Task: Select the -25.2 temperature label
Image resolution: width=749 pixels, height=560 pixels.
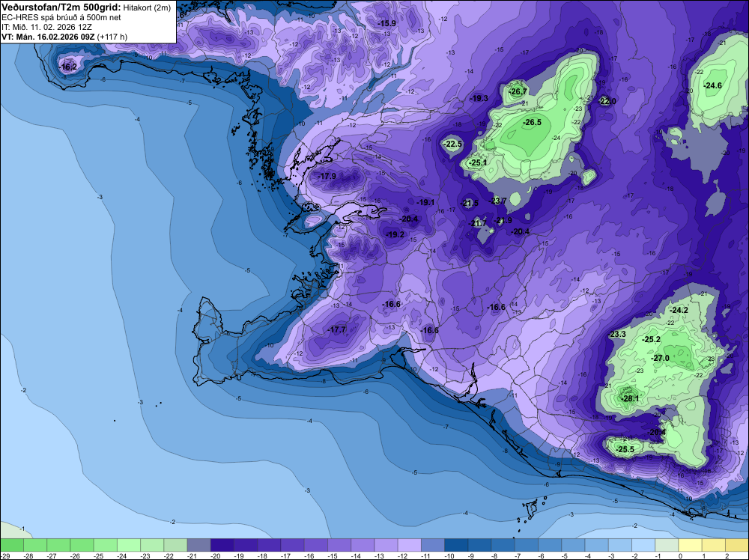Action: (x=652, y=340)
